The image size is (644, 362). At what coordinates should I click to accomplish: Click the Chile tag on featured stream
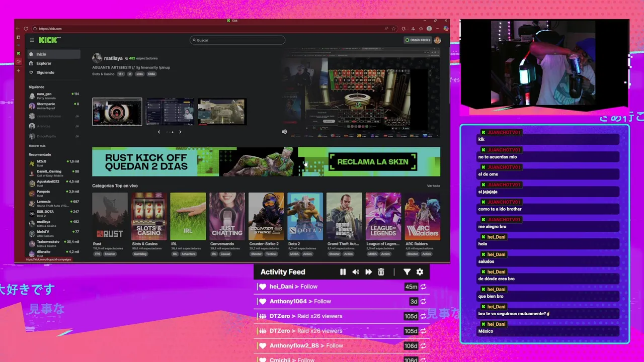(x=151, y=74)
